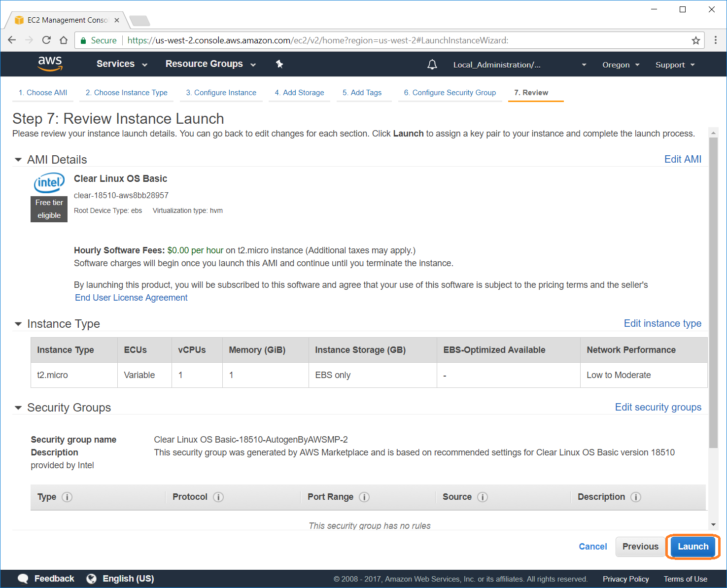Click the English (US) language selector

[x=128, y=579]
